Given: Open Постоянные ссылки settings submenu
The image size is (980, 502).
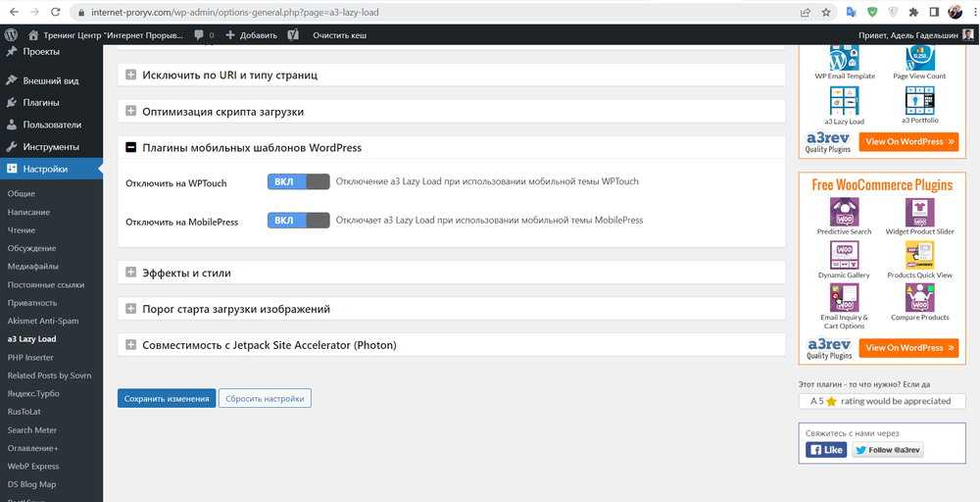Looking at the screenshot, I should click(x=44, y=284).
